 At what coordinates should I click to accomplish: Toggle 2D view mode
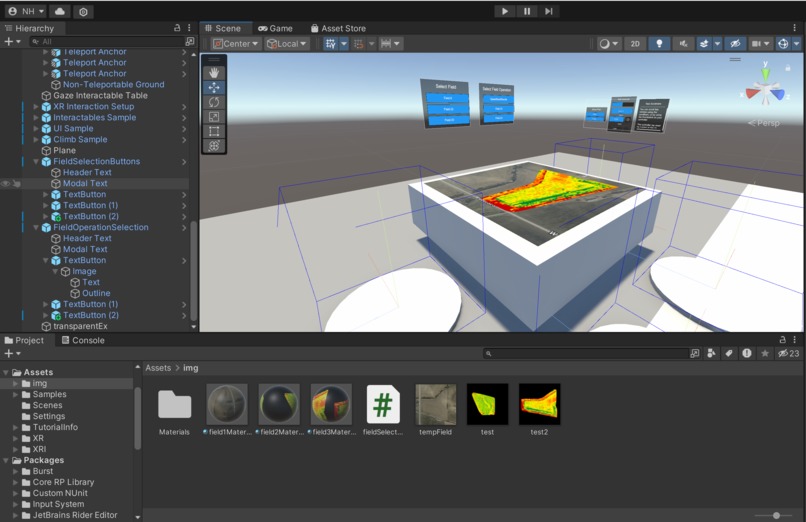[x=635, y=44]
